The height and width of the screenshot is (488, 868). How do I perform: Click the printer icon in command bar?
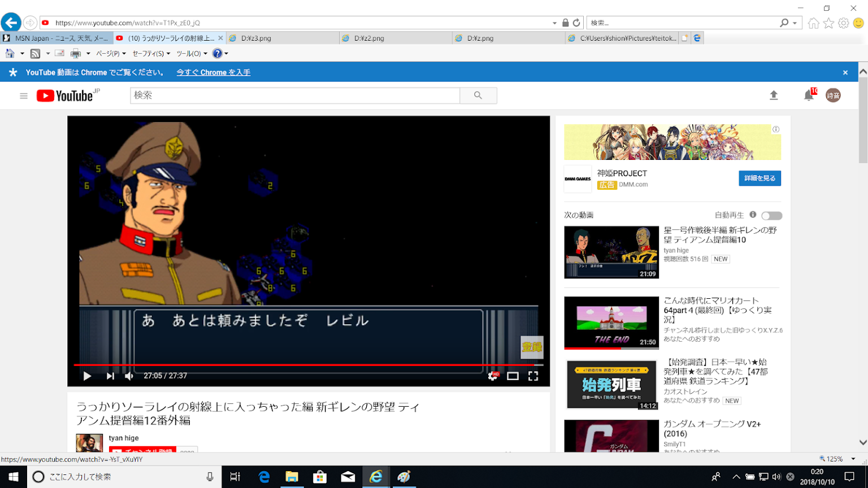click(x=76, y=54)
